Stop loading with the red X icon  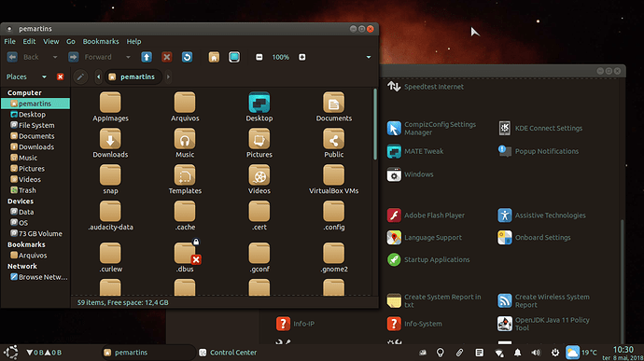pos(166,57)
